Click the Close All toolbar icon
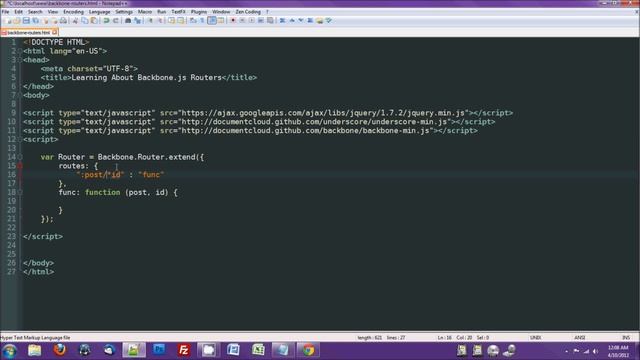 coord(54,20)
